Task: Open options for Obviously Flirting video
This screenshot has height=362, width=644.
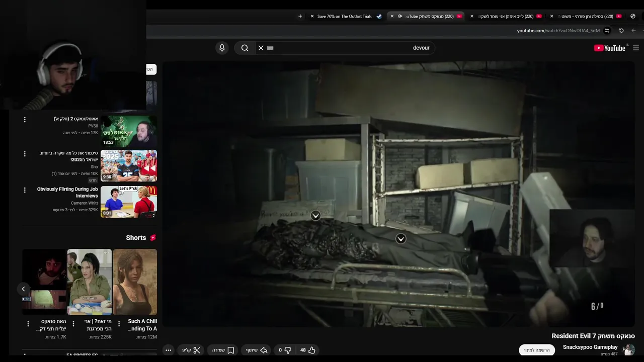Action: (25, 190)
